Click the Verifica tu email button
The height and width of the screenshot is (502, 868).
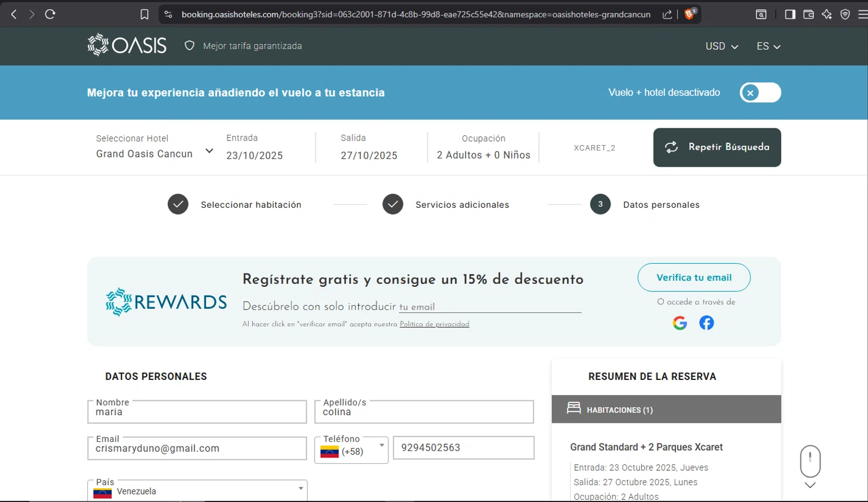coord(694,278)
